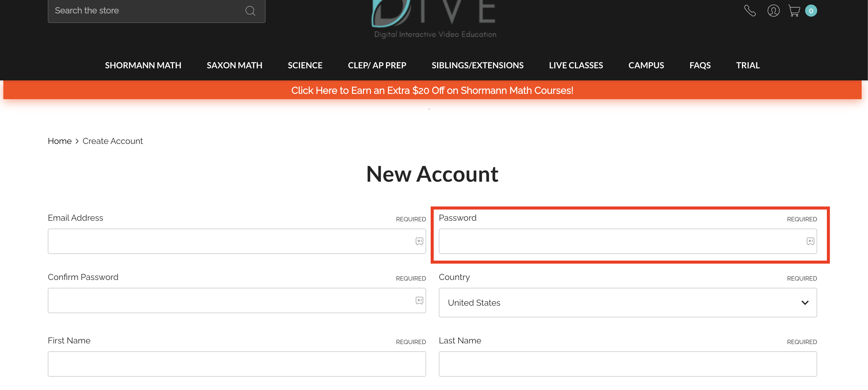Open the CLEP/ AP Prep menu
Screen dimensions: 868x390
tap(377, 65)
